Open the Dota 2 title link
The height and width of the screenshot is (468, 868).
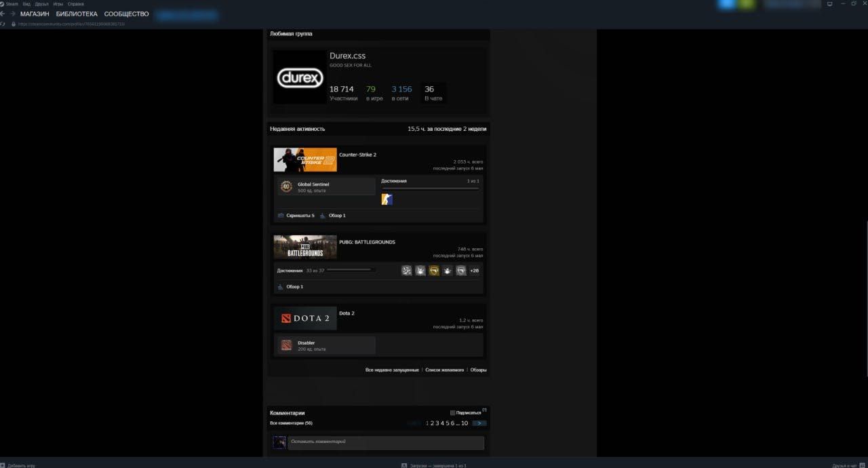[347, 313]
